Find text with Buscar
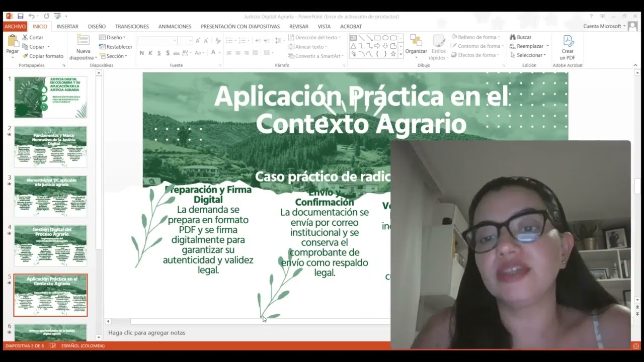Viewport: 644px width, 362px height. pyautogui.click(x=520, y=37)
